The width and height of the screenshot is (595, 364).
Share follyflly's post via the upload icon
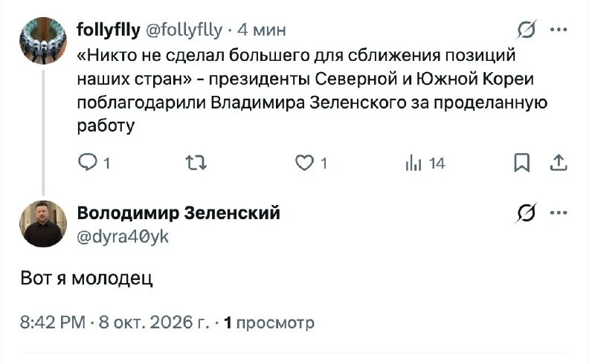click(559, 163)
